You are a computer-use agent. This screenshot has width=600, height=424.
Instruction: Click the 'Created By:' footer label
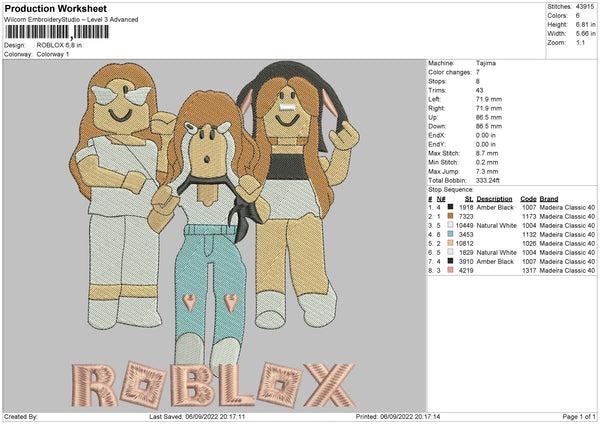pos(21,416)
